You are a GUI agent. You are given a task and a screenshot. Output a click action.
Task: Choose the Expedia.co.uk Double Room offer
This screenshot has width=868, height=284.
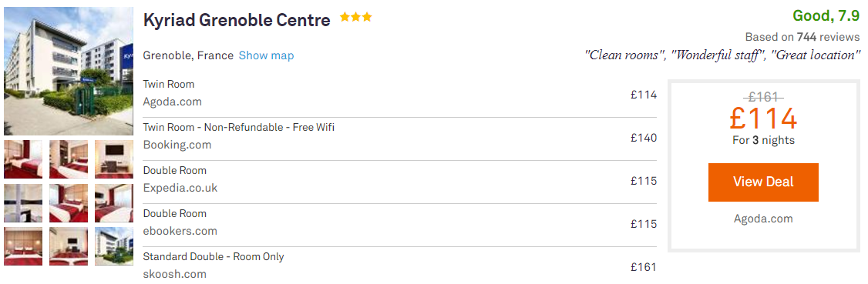point(399,182)
